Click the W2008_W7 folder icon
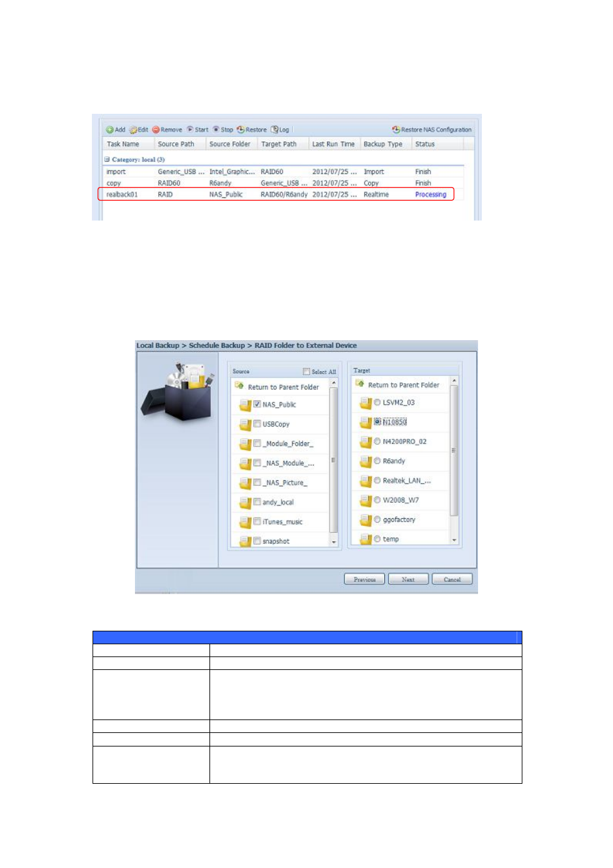This screenshot has height=868, width=613. click(365, 501)
